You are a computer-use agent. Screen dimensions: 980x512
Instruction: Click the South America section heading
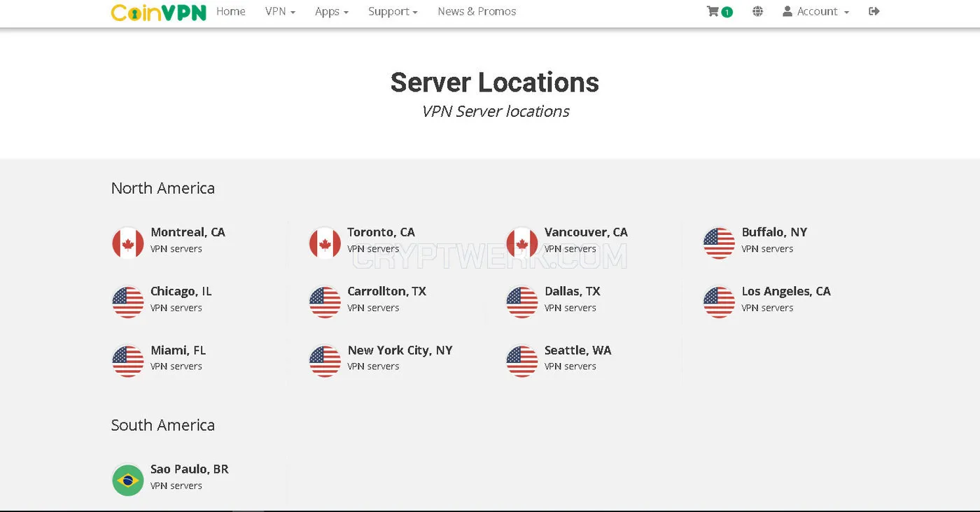click(162, 425)
